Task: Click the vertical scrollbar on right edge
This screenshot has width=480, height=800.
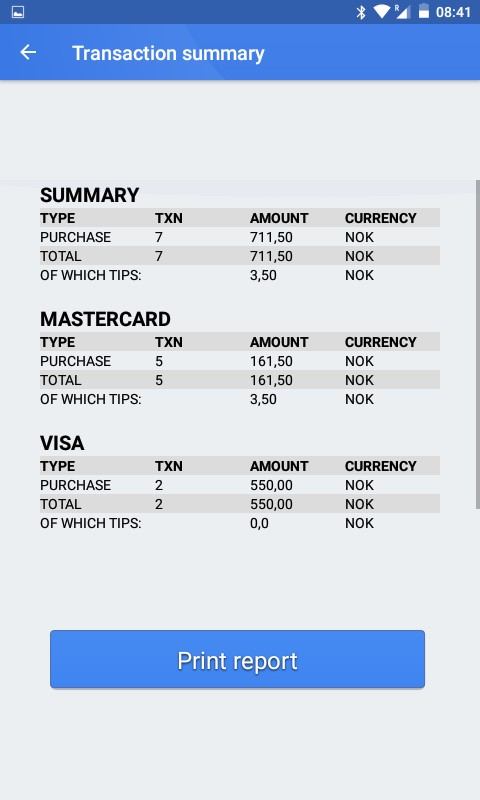Action: pyautogui.click(x=477, y=344)
